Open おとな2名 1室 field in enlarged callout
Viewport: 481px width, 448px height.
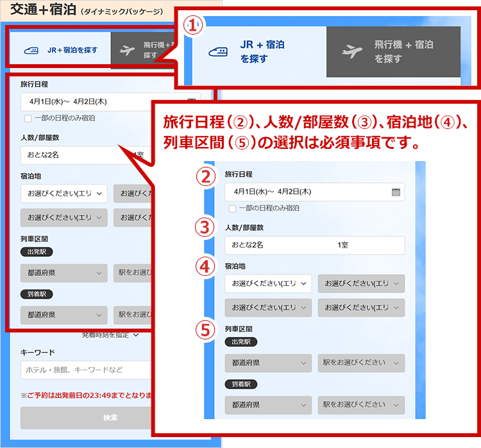coord(315,245)
